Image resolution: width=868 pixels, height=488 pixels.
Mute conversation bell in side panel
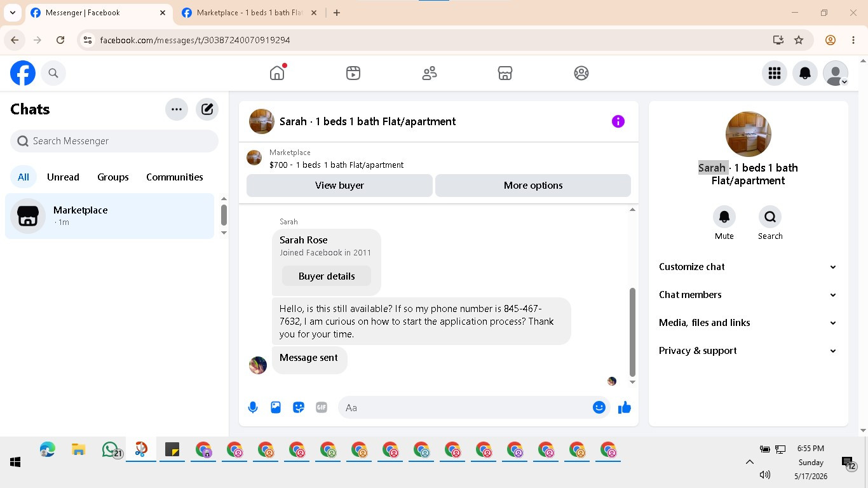(x=724, y=217)
